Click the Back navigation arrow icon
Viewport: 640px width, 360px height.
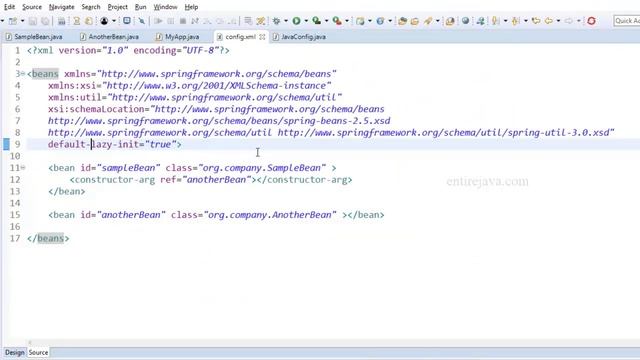(x=549, y=21)
